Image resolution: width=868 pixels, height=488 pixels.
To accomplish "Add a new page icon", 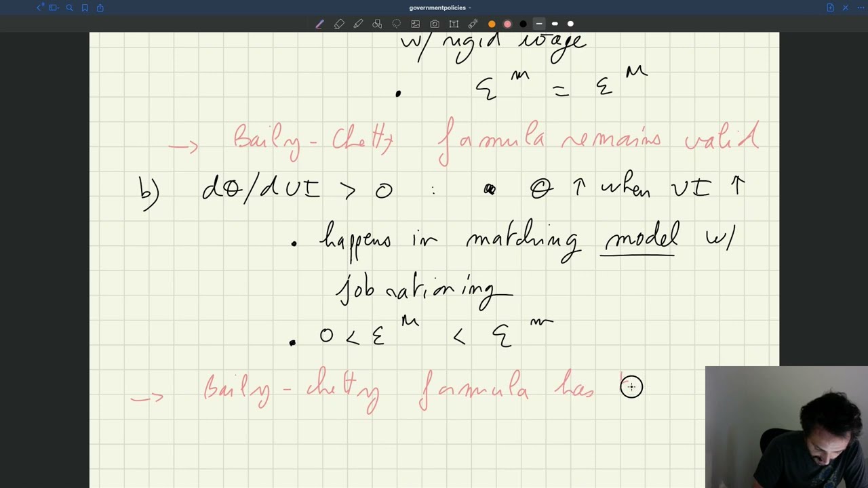I will coord(830,7).
